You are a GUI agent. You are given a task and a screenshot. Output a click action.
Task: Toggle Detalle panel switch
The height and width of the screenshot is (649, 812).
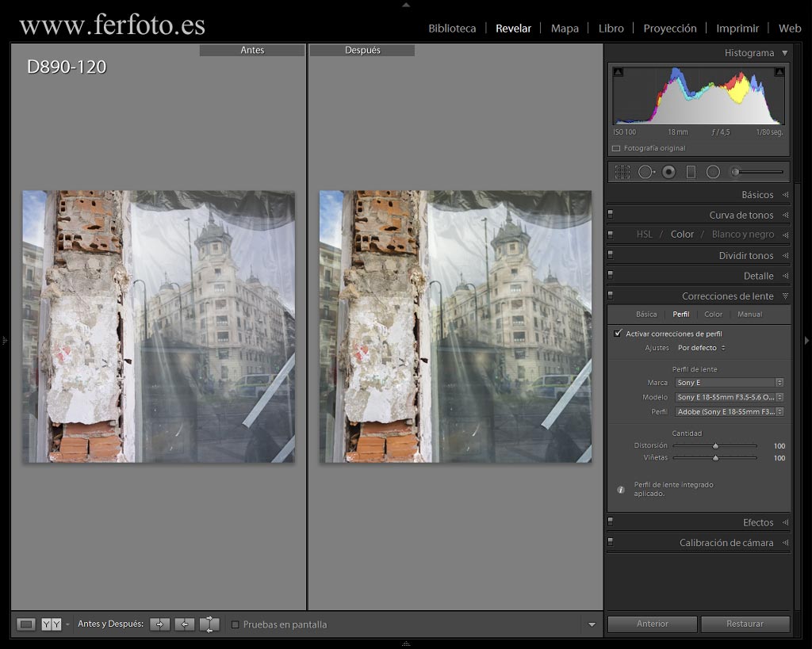611,275
